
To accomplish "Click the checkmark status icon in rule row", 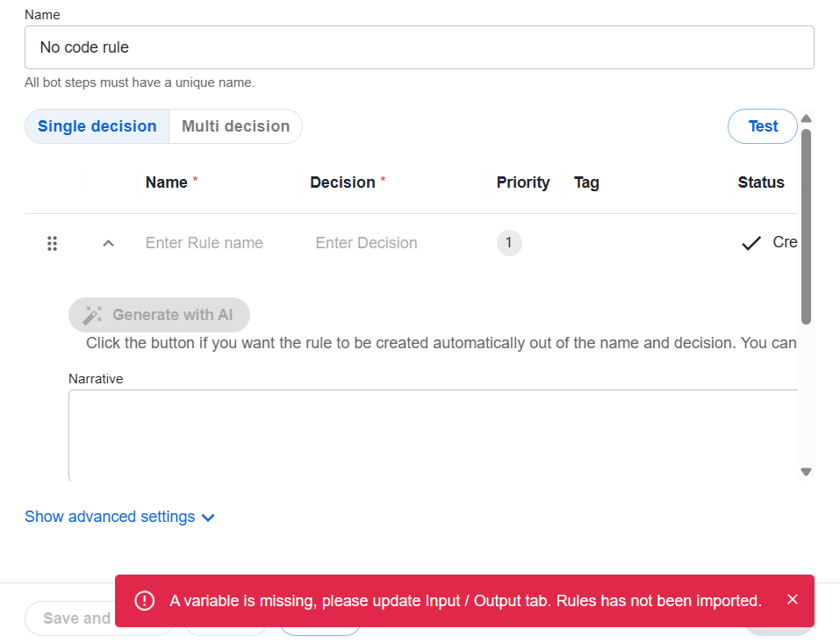I will [751, 243].
